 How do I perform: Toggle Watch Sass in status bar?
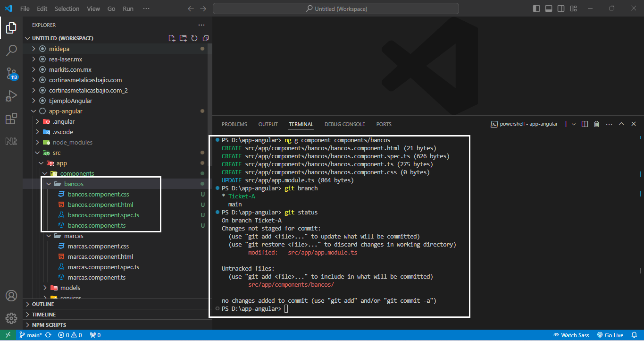tap(571, 335)
